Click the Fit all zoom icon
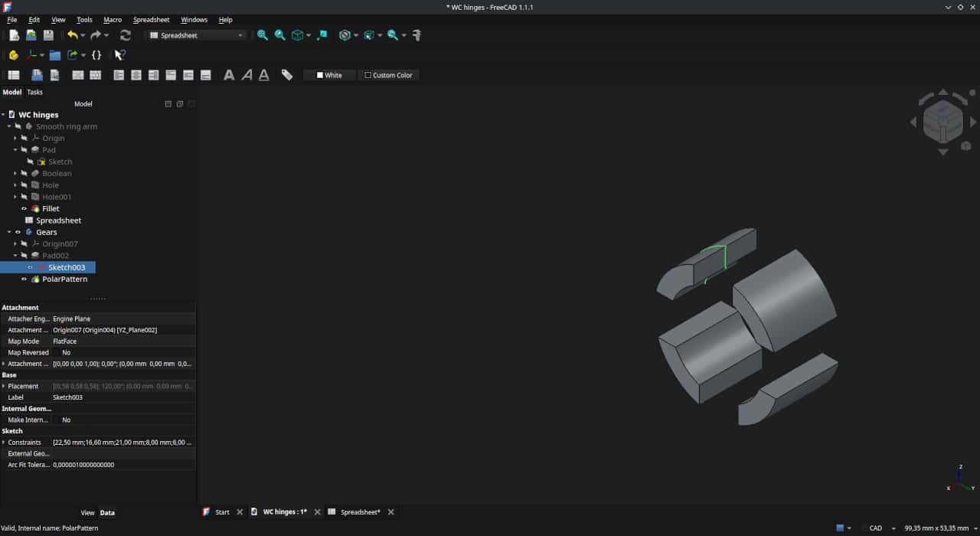Screen dimensions: 980x536 [263, 35]
